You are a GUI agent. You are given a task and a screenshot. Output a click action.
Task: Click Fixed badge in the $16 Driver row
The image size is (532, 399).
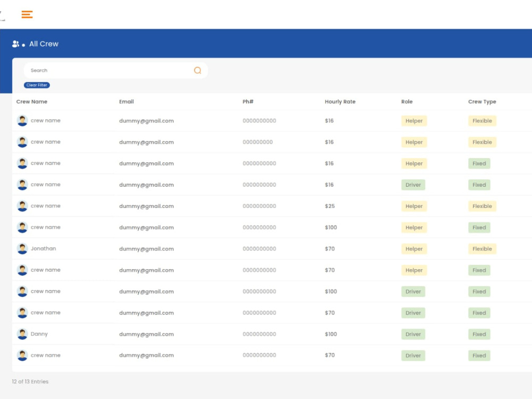click(x=479, y=185)
